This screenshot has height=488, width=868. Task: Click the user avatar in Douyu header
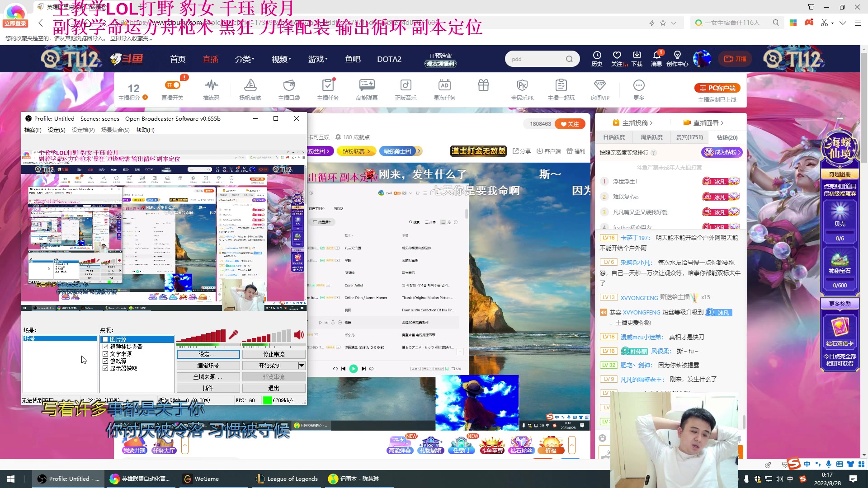(x=702, y=59)
